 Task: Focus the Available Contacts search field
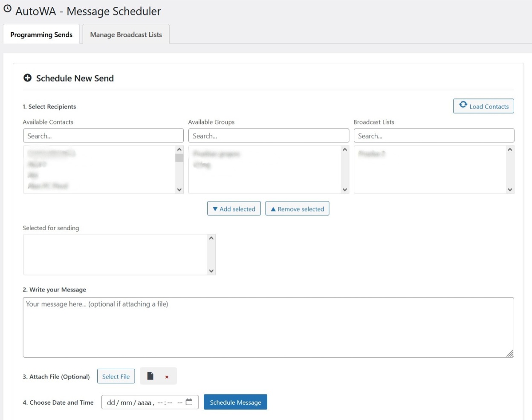tap(103, 136)
